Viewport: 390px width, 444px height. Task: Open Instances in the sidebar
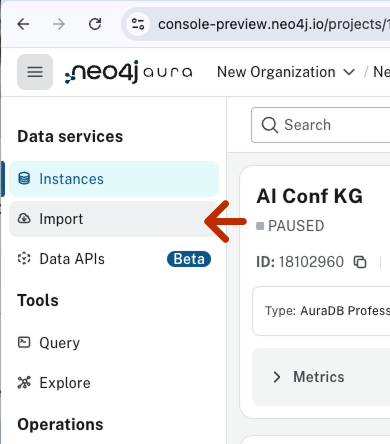pos(114,179)
